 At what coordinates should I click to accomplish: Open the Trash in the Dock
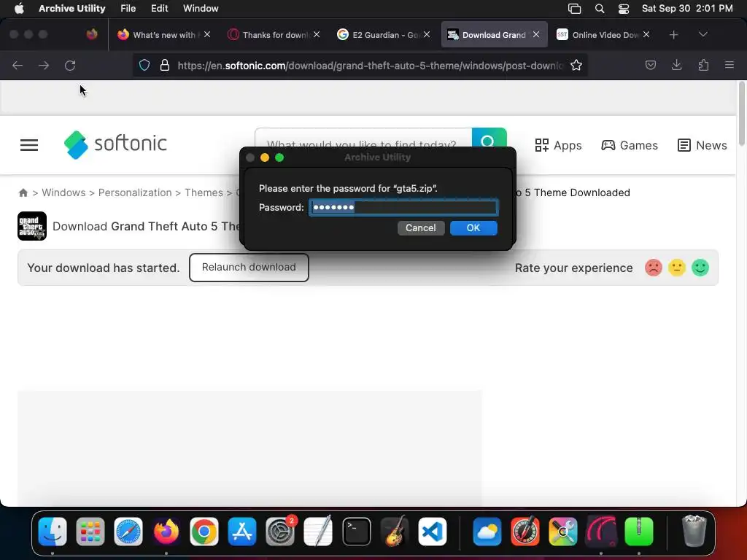[694, 532]
